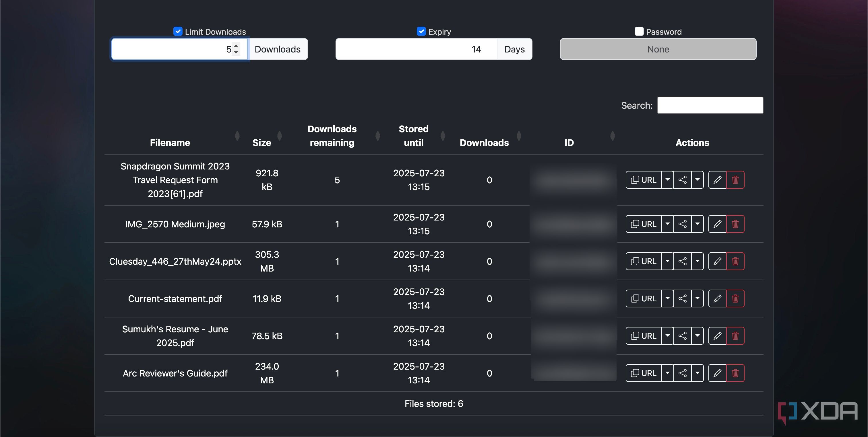
Task: Expand URL dropdown for Snapdragon Summit file
Action: point(668,180)
